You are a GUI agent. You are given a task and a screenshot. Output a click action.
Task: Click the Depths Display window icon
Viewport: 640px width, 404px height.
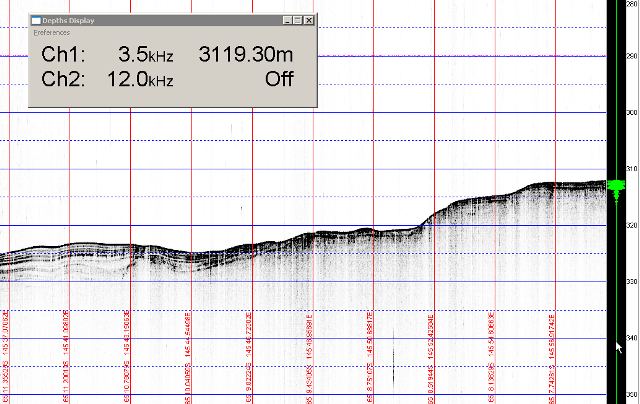tap(35, 20)
